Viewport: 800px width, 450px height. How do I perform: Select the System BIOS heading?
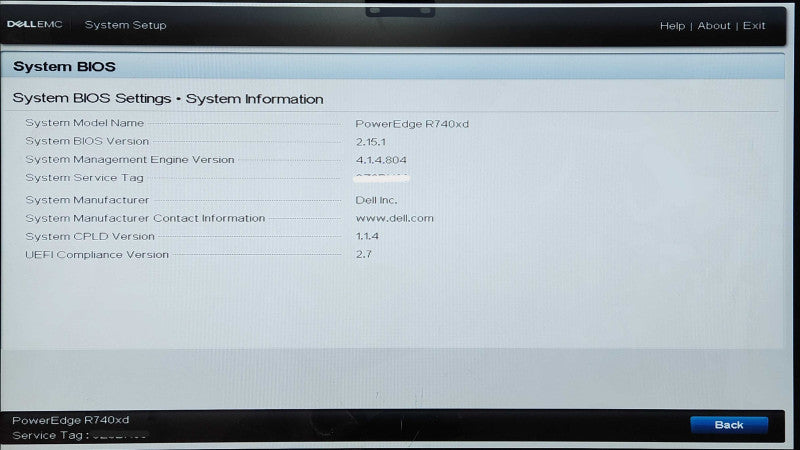click(x=64, y=66)
